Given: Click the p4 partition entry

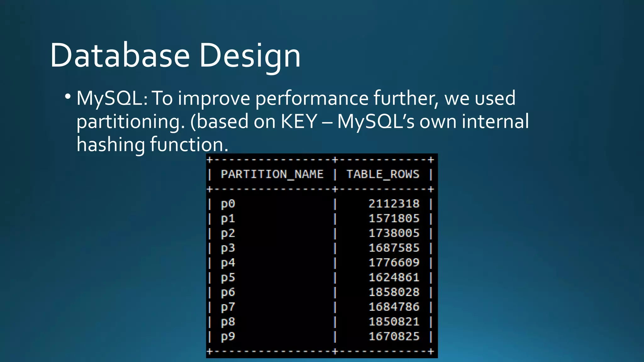Looking at the screenshot, I should tap(228, 263).
